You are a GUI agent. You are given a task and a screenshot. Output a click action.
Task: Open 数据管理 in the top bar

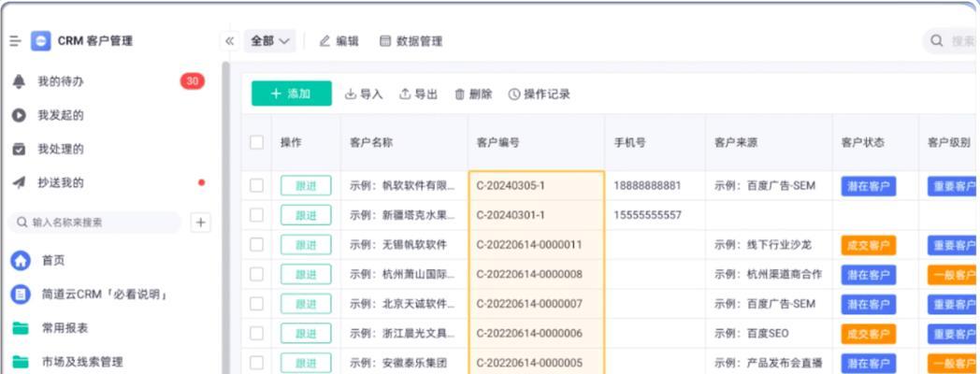[x=411, y=41]
